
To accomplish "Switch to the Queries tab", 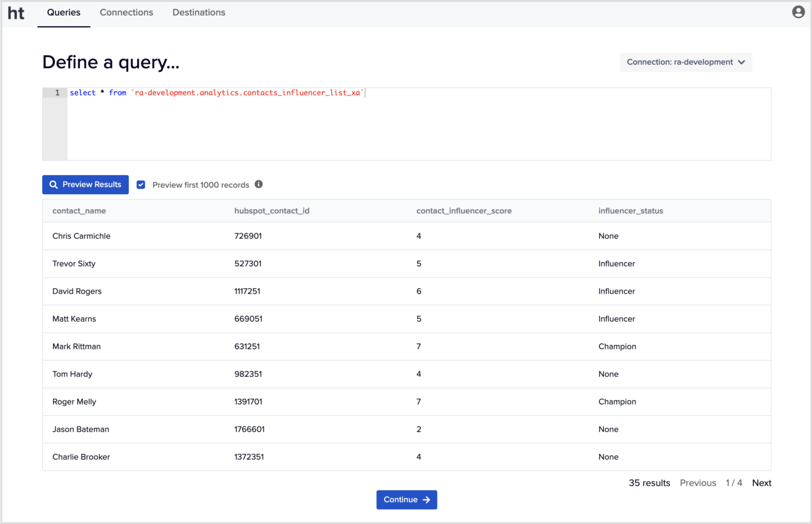I will point(64,13).
